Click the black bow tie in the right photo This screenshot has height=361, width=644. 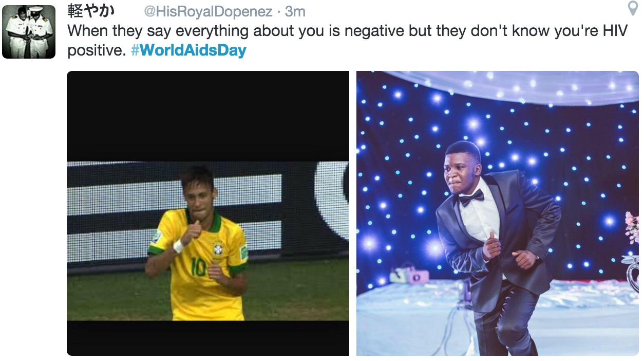click(x=471, y=197)
